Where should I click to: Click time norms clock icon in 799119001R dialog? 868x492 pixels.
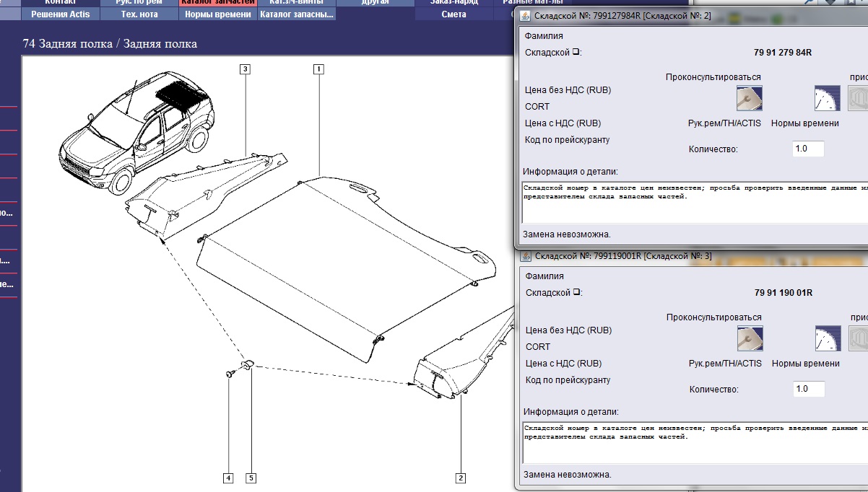[828, 338]
